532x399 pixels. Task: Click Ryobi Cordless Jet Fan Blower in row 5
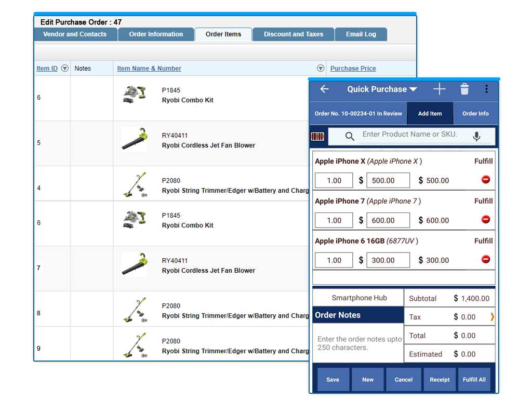tap(208, 145)
